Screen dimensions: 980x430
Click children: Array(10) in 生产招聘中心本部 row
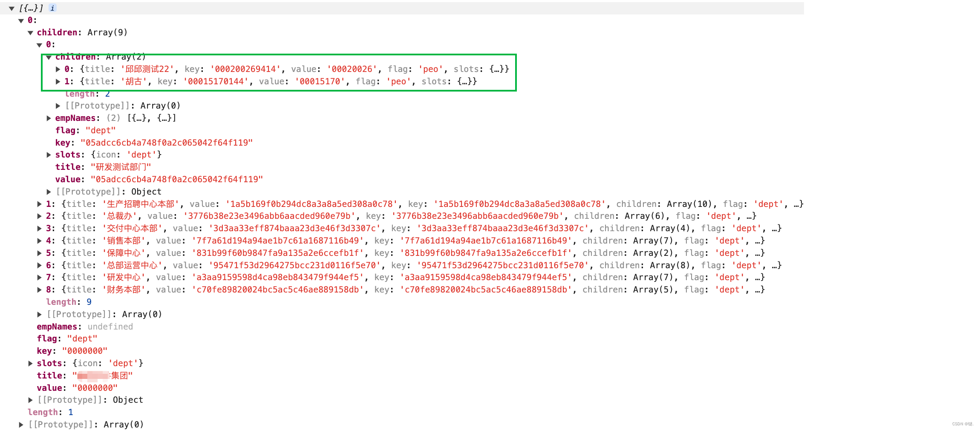[664, 204]
